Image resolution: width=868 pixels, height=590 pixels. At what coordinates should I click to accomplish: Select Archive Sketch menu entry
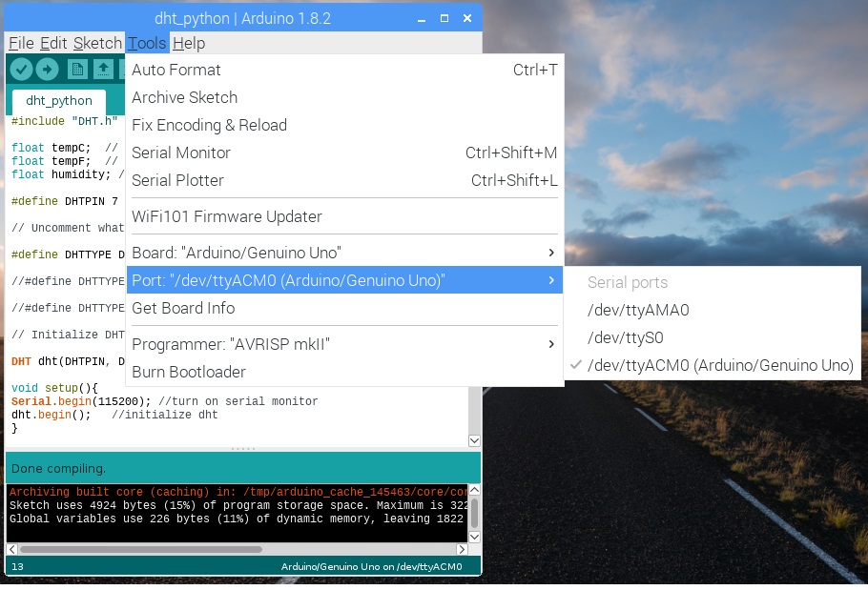click(x=344, y=97)
